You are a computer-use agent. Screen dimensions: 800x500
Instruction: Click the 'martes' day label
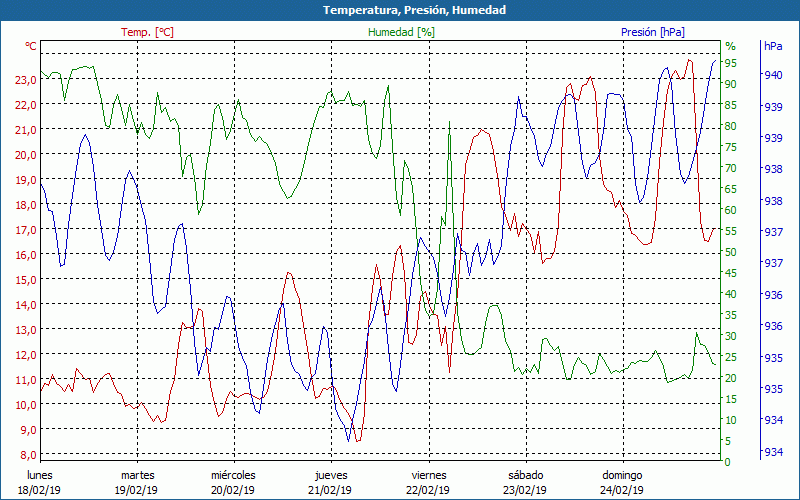tap(137, 475)
